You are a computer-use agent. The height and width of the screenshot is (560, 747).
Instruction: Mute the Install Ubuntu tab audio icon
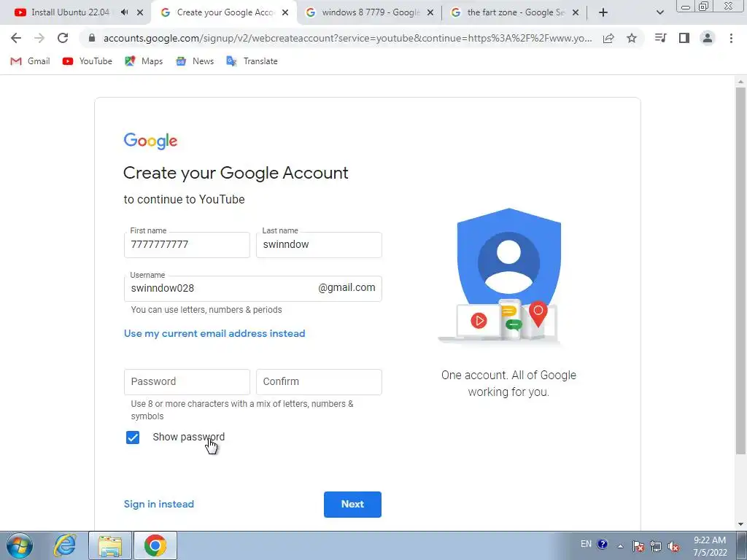124,12
